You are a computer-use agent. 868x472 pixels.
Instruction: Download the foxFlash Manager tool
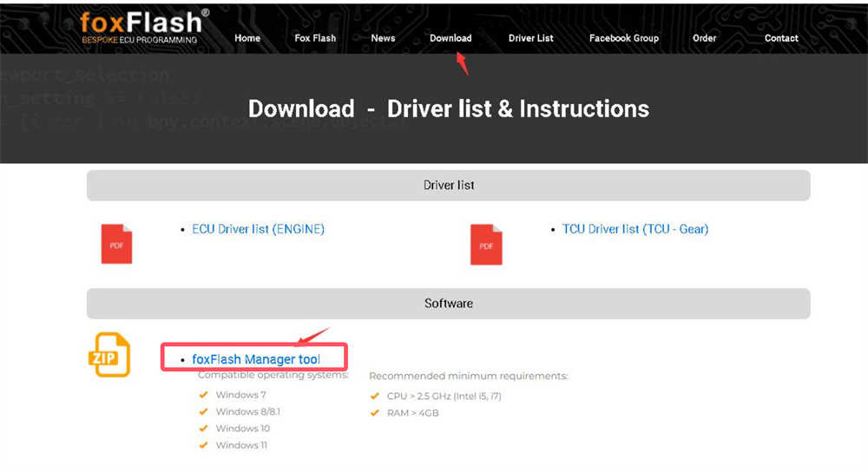click(256, 359)
